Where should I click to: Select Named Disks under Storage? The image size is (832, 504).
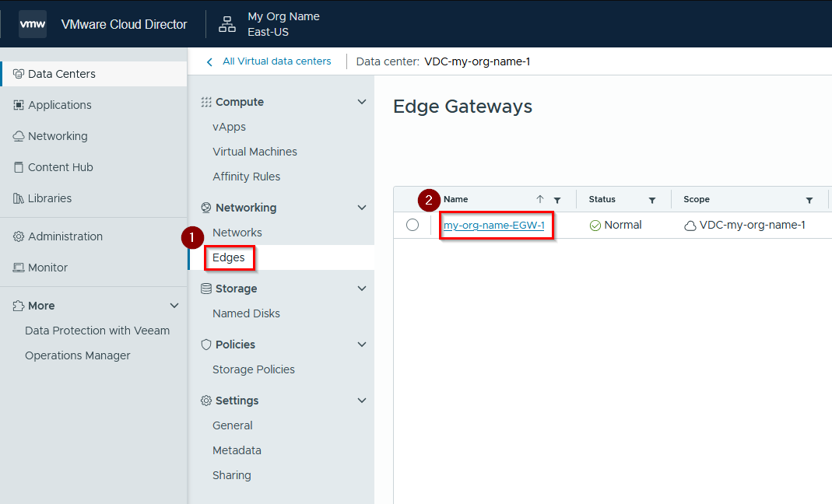(246, 313)
